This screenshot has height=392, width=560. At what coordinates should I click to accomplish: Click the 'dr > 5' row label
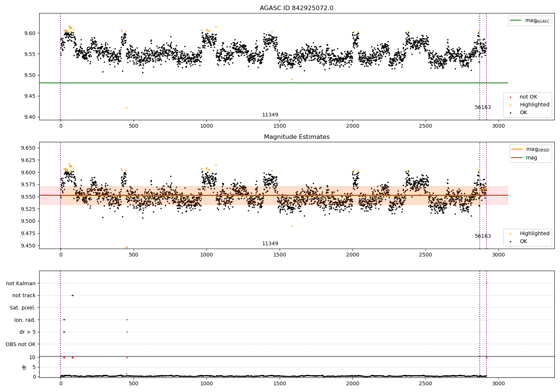(28, 332)
